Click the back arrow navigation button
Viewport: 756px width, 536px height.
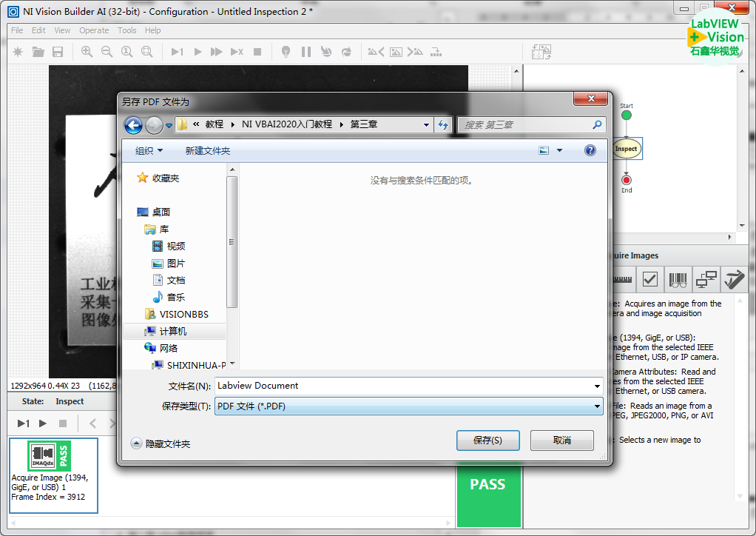tap(133, 125)
